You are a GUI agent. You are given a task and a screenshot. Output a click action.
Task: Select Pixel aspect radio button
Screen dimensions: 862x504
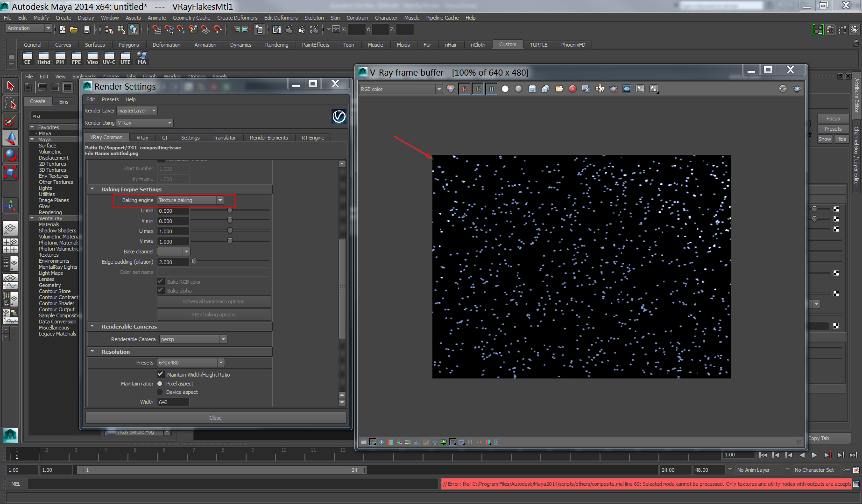(160, 384)
